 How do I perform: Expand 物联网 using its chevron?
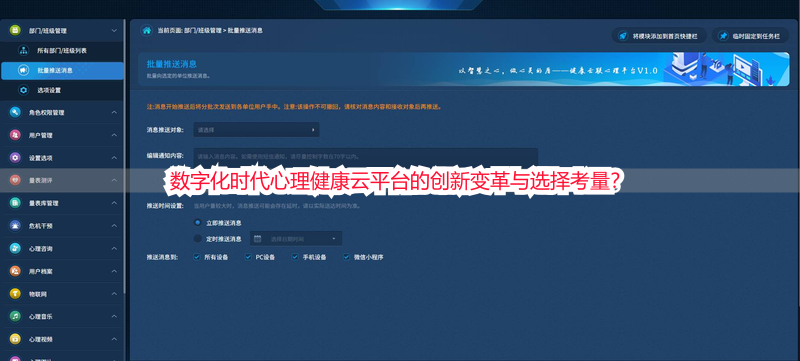tap(114, 294)
